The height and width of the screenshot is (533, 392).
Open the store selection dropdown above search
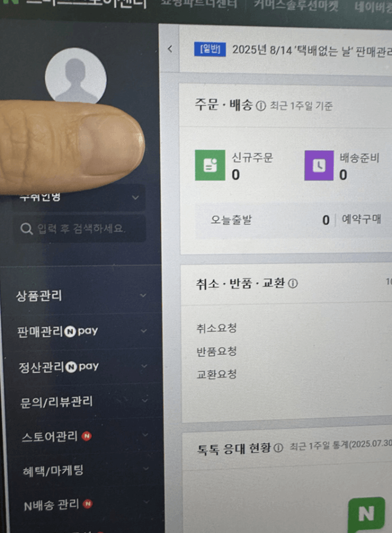(80, 197)
